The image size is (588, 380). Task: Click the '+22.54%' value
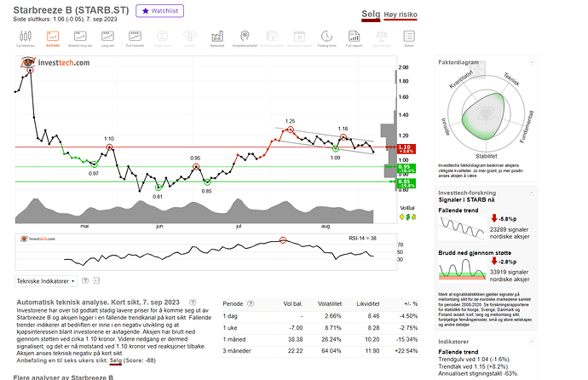(406, 351)
